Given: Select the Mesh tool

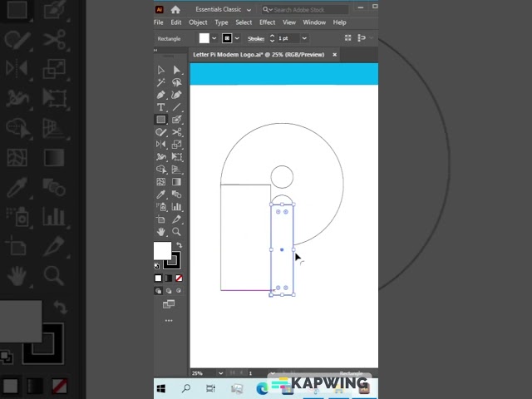Looking at the screenshot, I should pyautogui.click(x=161, y=182).
